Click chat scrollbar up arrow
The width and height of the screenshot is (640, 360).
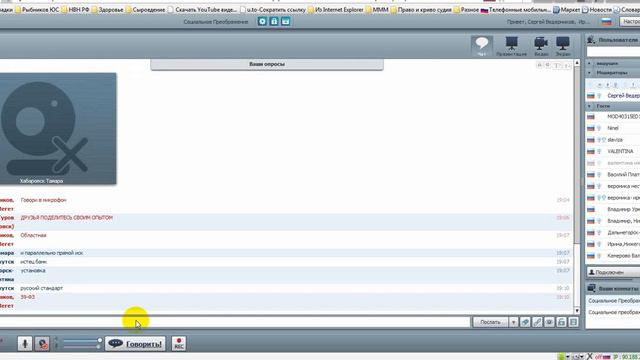[577, 63]
